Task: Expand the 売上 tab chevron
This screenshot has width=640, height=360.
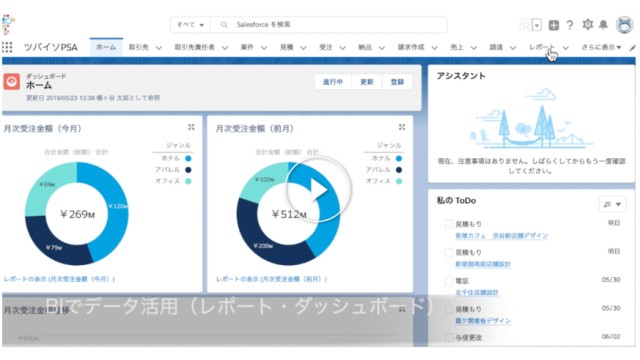Action: click(473, 48)
